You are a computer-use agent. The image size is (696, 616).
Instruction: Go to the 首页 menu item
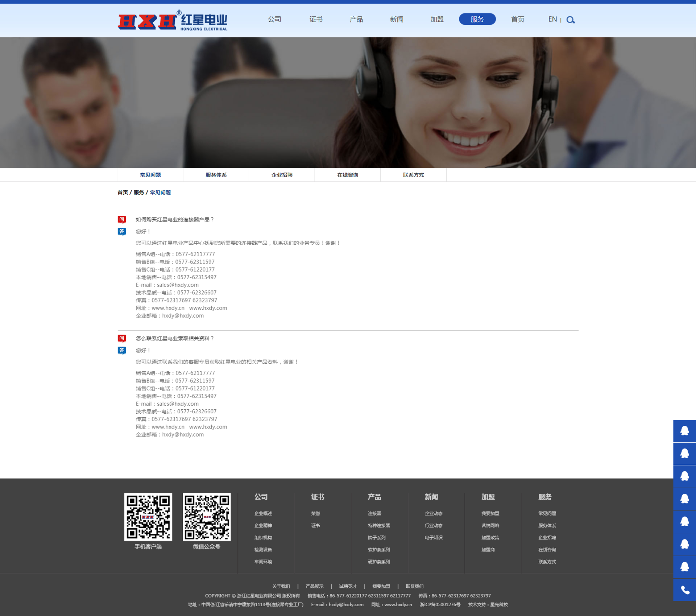click(517, 19)
